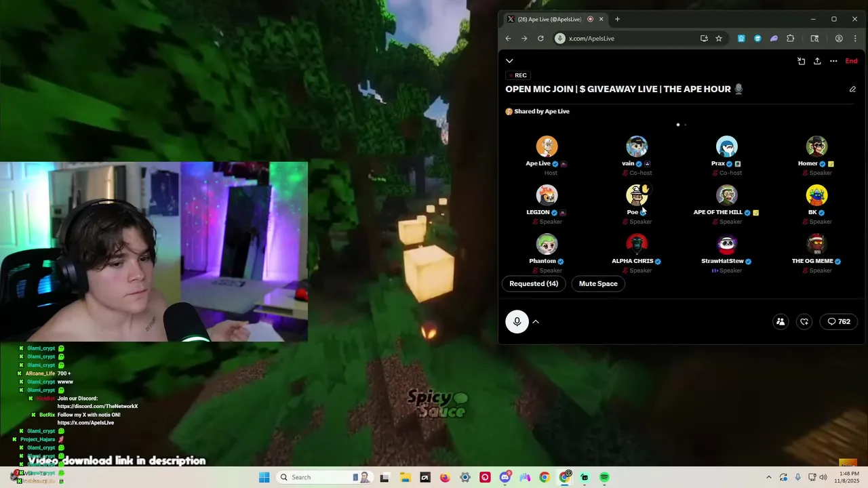This screenshot has width=868, height=488.
Task: Select BK speaker avatar
Action: [x=816, y=195]
